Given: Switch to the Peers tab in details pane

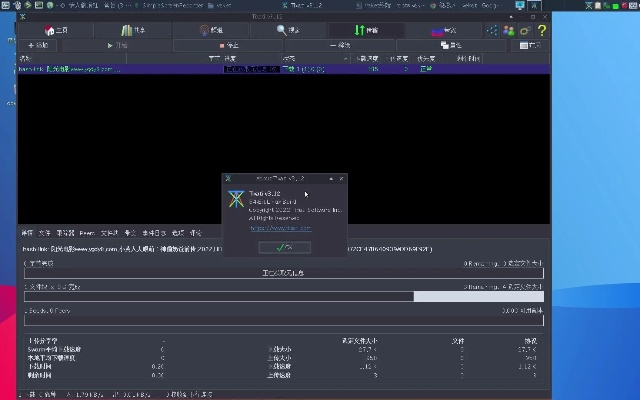Looking at the screenshot, I should pyautogui.click(x=88, y=232).
